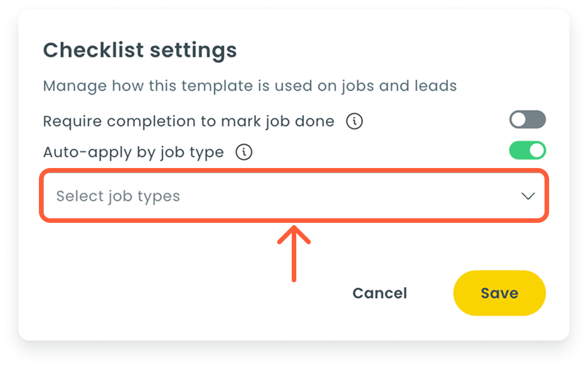Screen dimensions: 588x368
Task: Click the red upward arrow annotation
Action: click(294, 251)
